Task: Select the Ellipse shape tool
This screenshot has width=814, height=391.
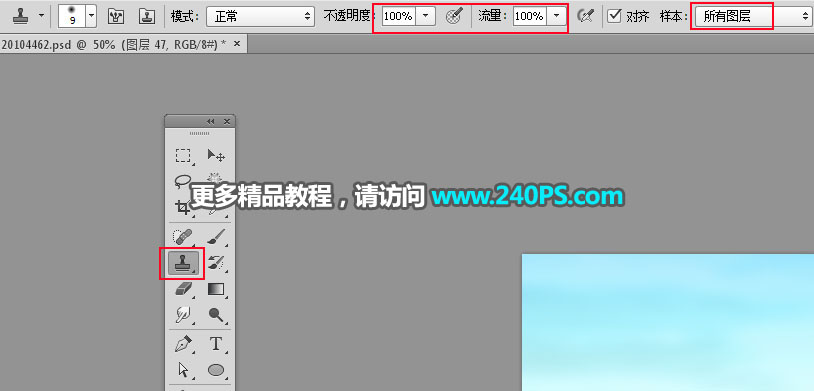Action: [x=216, y=369]
